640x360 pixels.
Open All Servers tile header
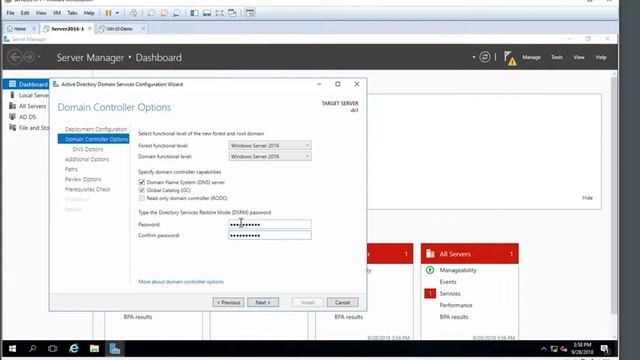(469, 254)
